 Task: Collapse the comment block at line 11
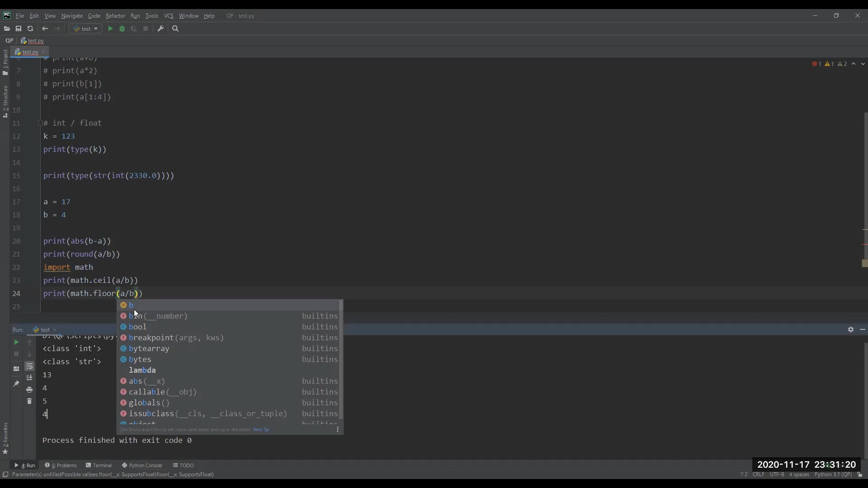point(40,123)
